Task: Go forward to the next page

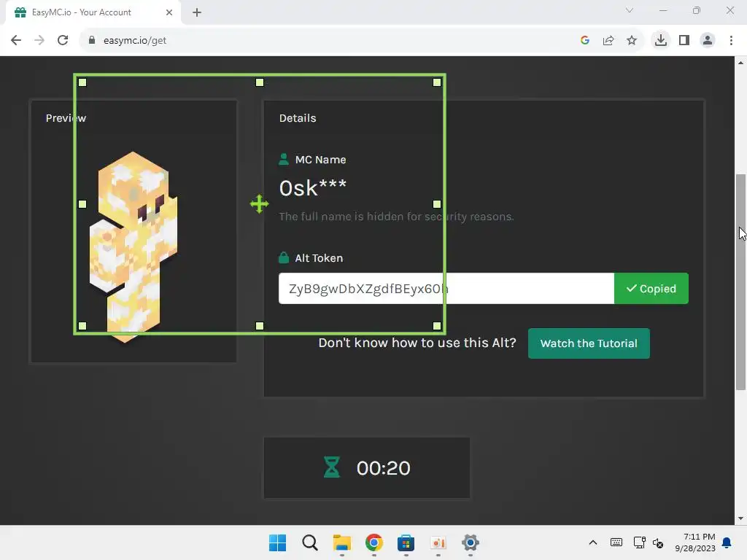Action: (x=39, y=41)
